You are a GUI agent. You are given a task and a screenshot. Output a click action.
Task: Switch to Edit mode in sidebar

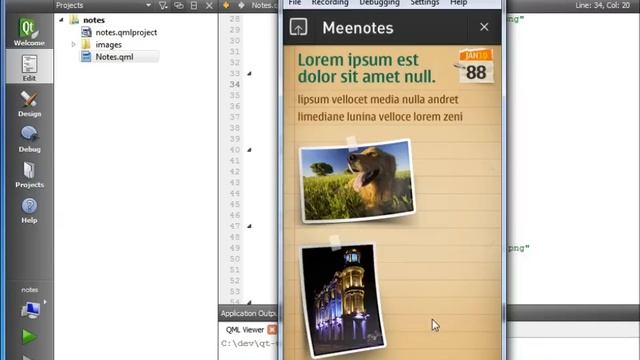click(x=29, y=67)
